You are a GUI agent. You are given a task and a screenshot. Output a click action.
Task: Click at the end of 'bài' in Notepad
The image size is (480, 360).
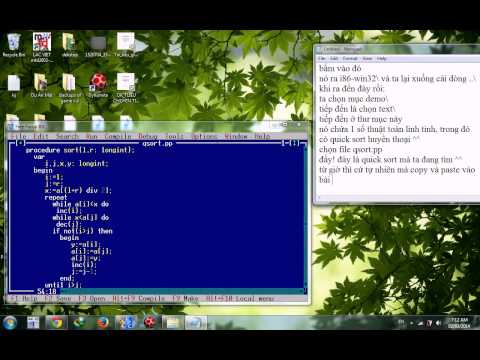click(x=331, y=180)
